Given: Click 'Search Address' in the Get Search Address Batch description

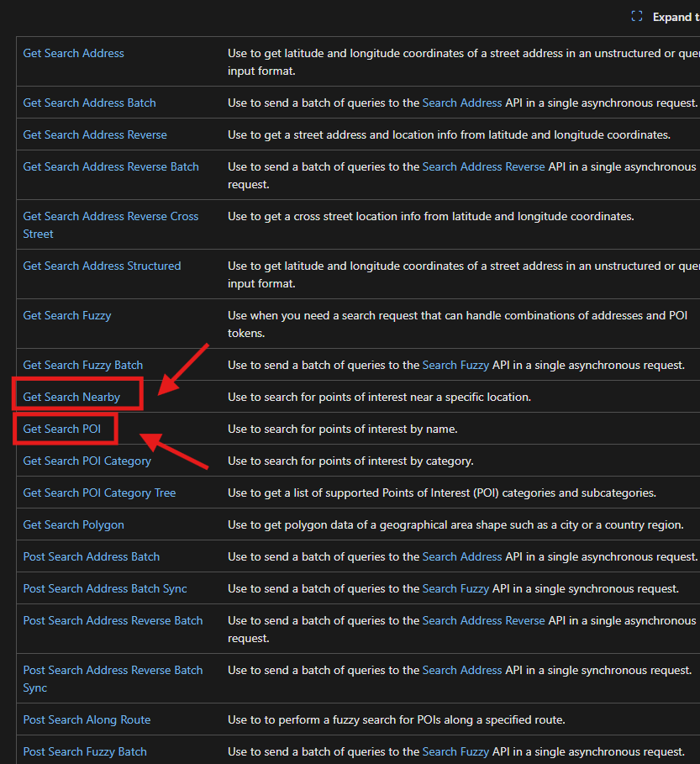Looking at the screenshot, I should click(462, 103).
